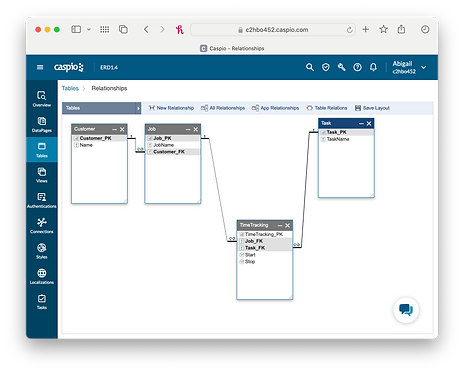
Task: Open the live chat bubble
Action: point(406,310)
